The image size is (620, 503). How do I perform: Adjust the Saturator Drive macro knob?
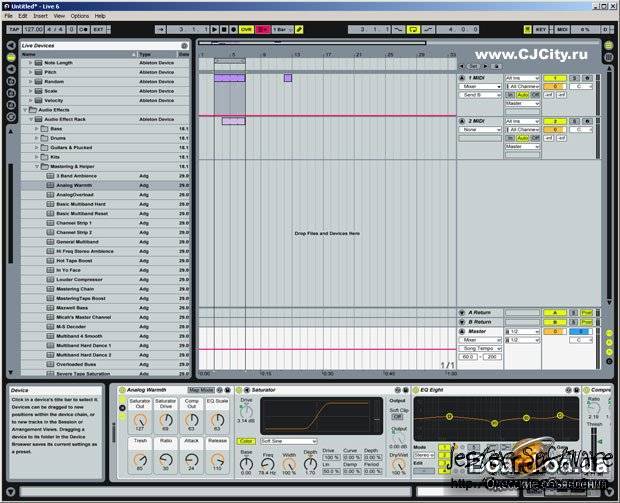coord(166,420)
